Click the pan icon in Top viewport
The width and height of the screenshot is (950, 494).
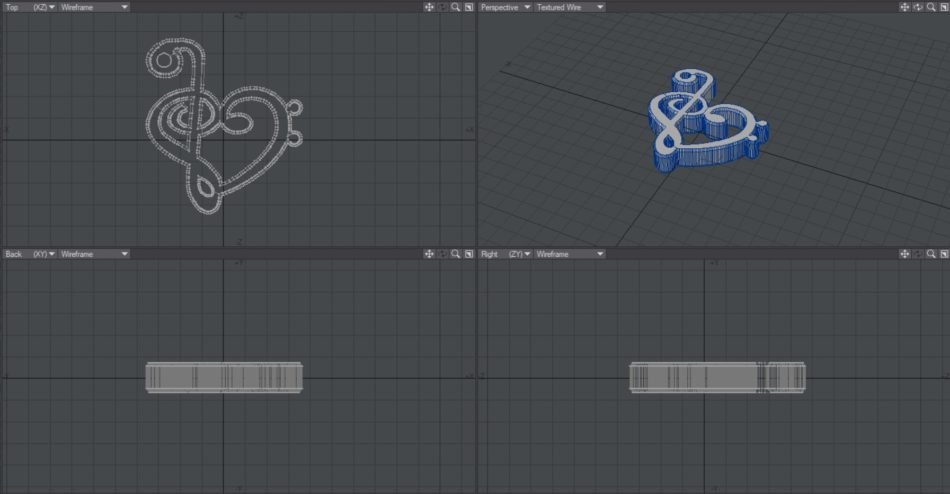(429, 7)
